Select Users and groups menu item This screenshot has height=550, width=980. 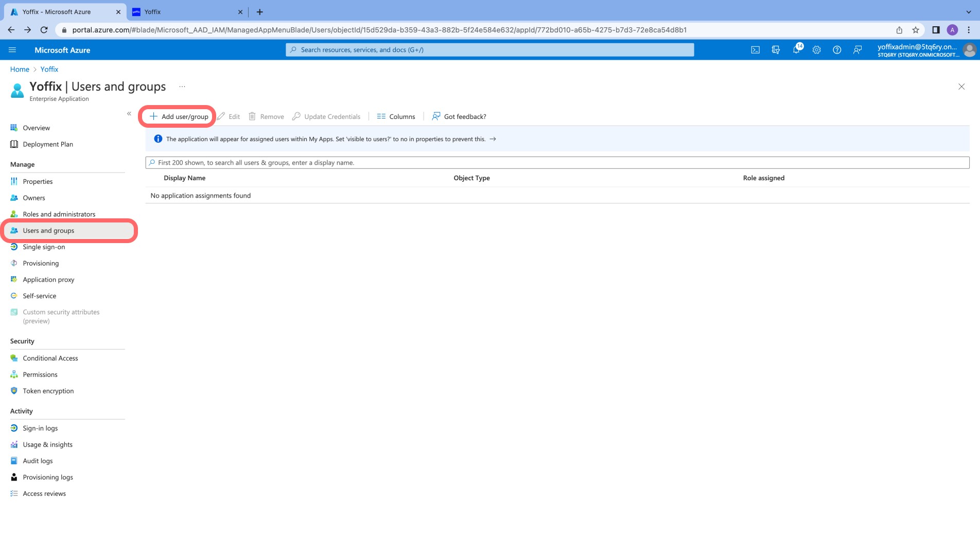(69, 231)
